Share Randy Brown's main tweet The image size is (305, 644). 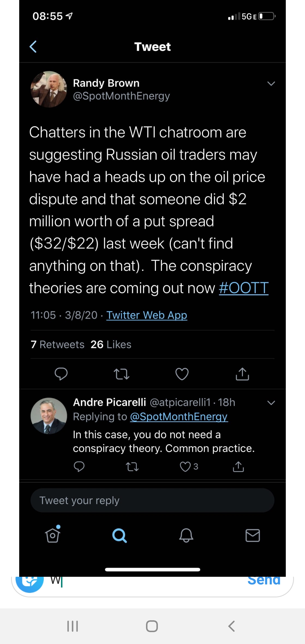(x=242, y=374)
